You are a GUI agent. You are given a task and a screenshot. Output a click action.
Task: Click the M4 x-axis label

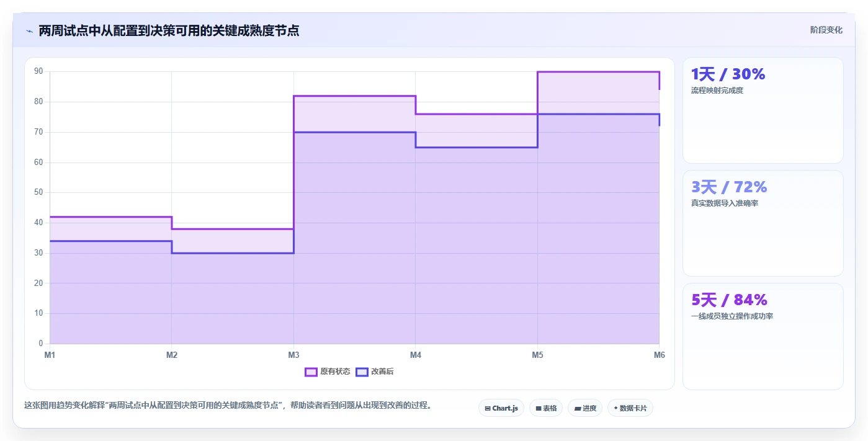pos(416,355)
